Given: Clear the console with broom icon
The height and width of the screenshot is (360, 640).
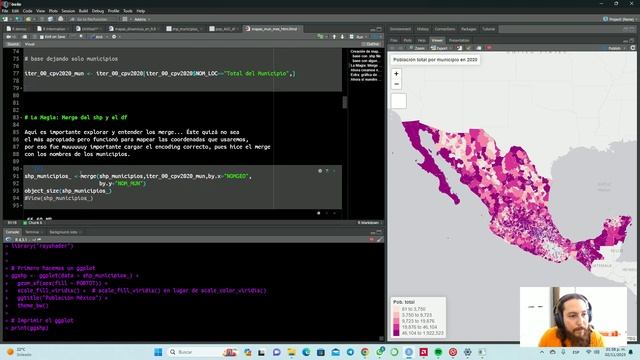Looking at the screenshot, I should point(380,240).
